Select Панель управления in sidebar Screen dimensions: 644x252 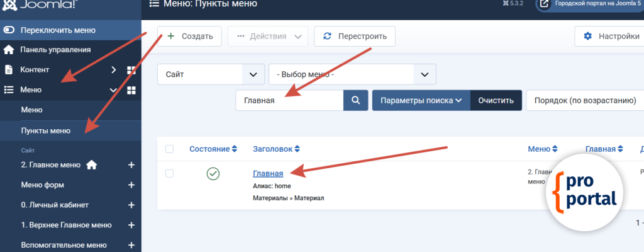click(55, 50)
